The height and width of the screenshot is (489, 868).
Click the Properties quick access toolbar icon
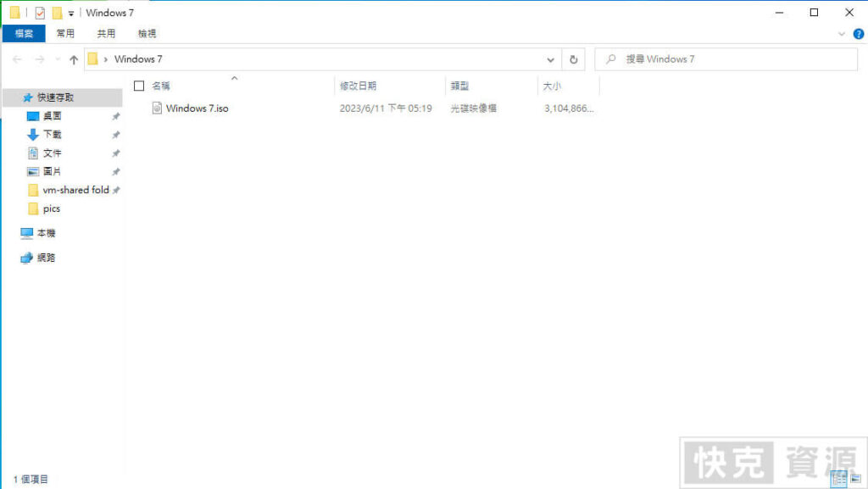click(40, 13)
